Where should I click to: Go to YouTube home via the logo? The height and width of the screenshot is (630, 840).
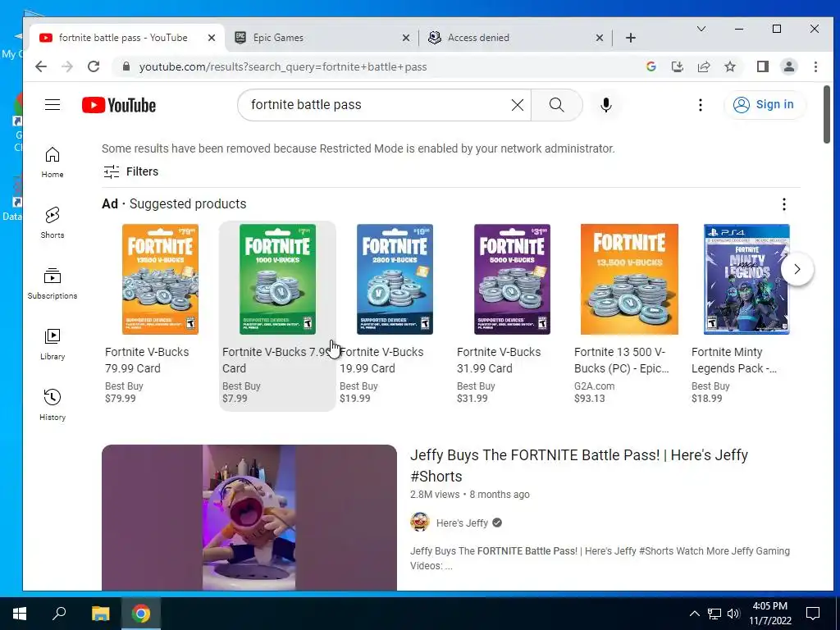click(119, 105)
